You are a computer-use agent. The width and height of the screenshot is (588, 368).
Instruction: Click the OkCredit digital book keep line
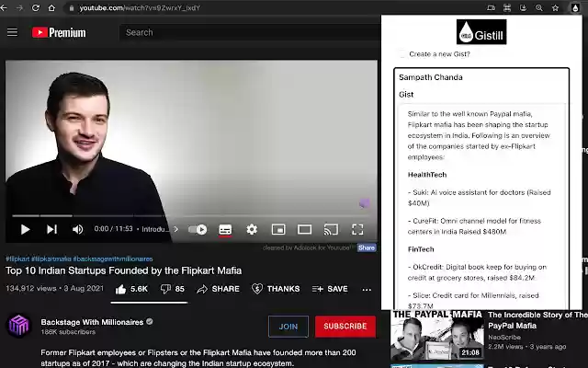pos(477,272)
